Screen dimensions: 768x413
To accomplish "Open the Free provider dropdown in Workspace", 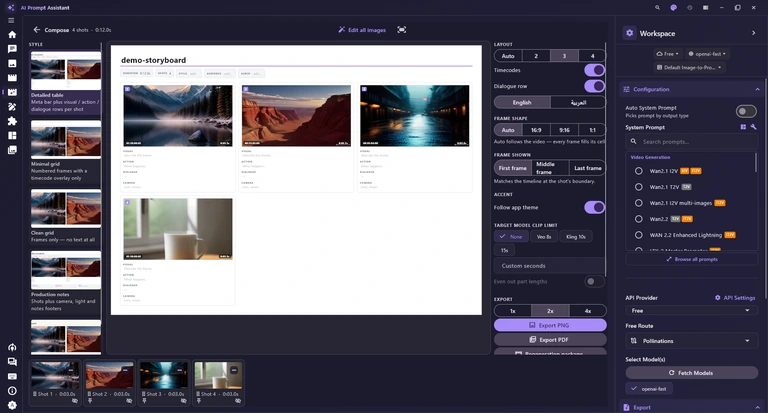I will pos(667,54).
